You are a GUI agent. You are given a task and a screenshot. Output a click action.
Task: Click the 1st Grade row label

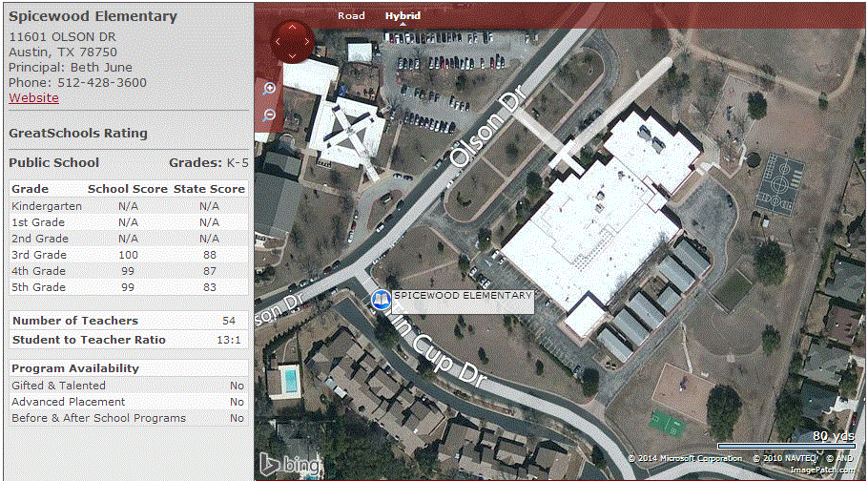[x=37, y=222]
